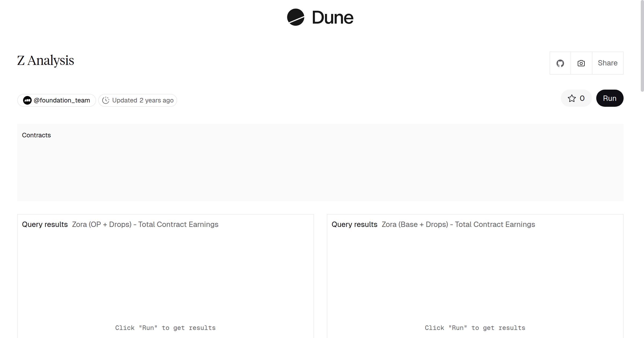Click the Dune circle logo icon
The image size is (644, 338).
point(295,17)
